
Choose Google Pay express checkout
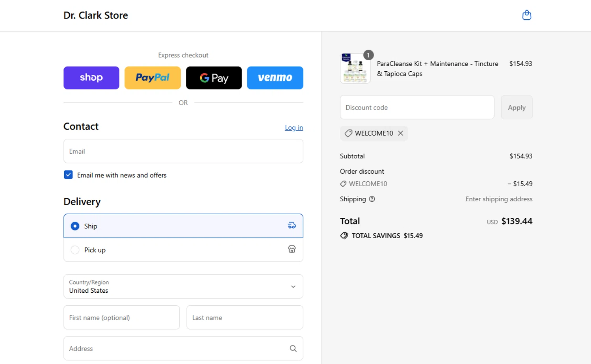pyautogui.click(x=214, y=78)
